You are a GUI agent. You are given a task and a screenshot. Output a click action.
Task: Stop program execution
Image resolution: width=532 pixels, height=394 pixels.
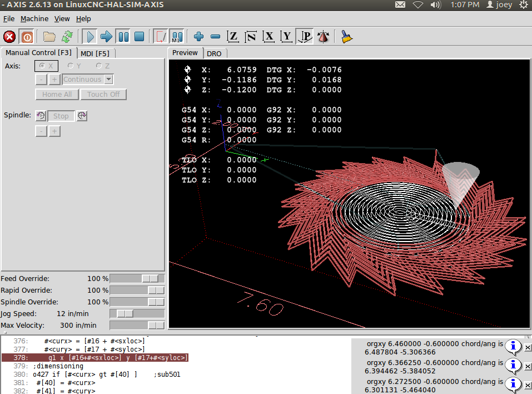point(140,37)
